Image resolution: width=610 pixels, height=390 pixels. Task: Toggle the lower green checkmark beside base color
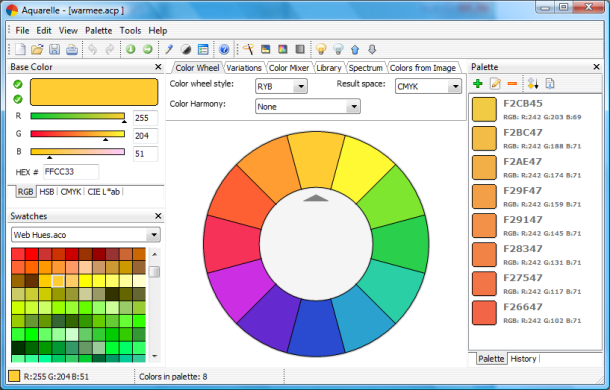point(18,99)
